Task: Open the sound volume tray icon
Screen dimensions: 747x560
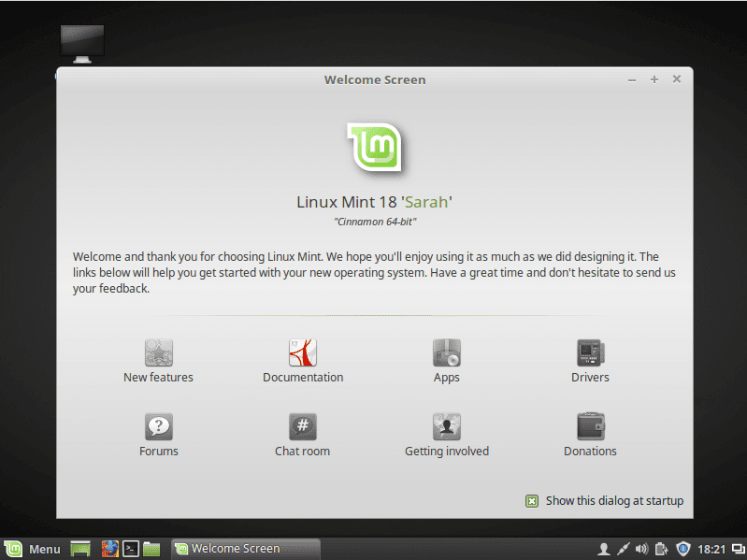Action: click(641, 549)
